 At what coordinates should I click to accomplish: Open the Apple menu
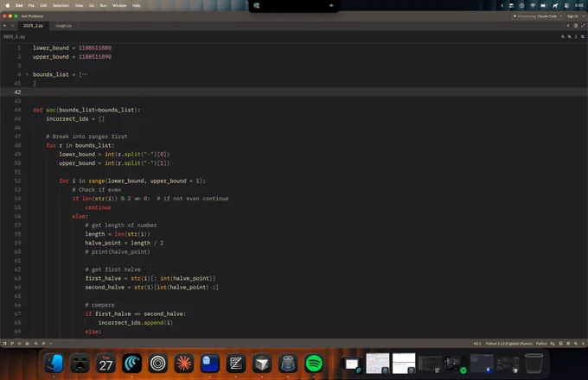[x=8, y=6]
